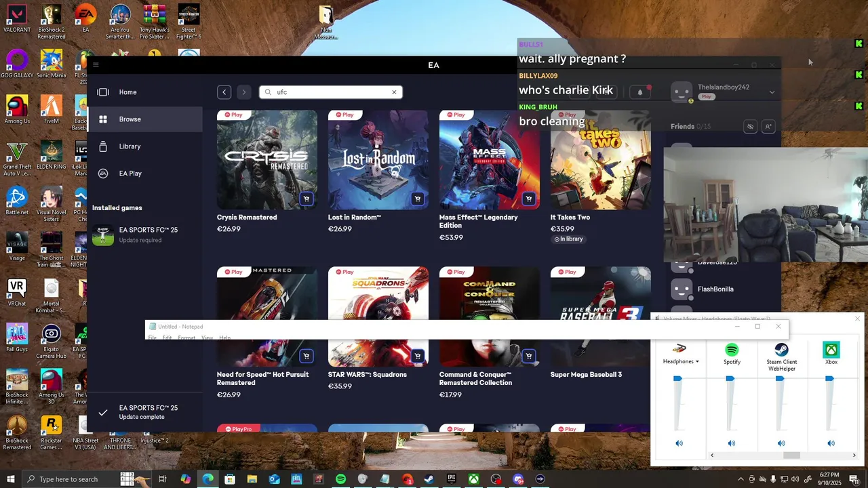The image size is (868, 488).
Task: Click the Xbox volume slider handle
Action: [x=829, y=379]
